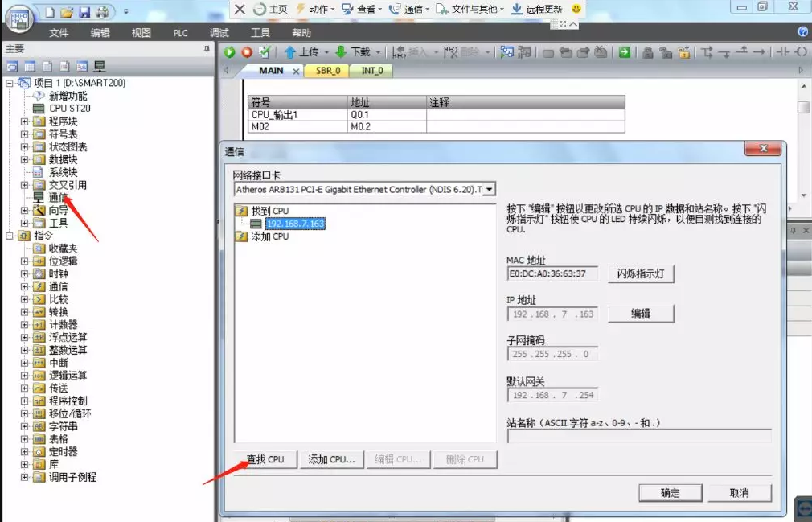This screenshot has height=522, width=812.
Task: Print using the printer icon in the quick access bar
Action: coord(102,11)
